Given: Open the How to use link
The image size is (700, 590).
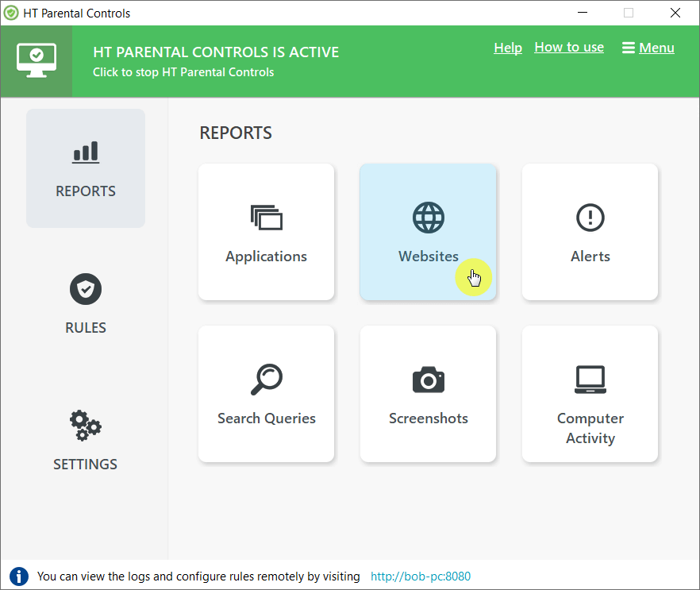Looking at the screenshot, I should [569, 47].
